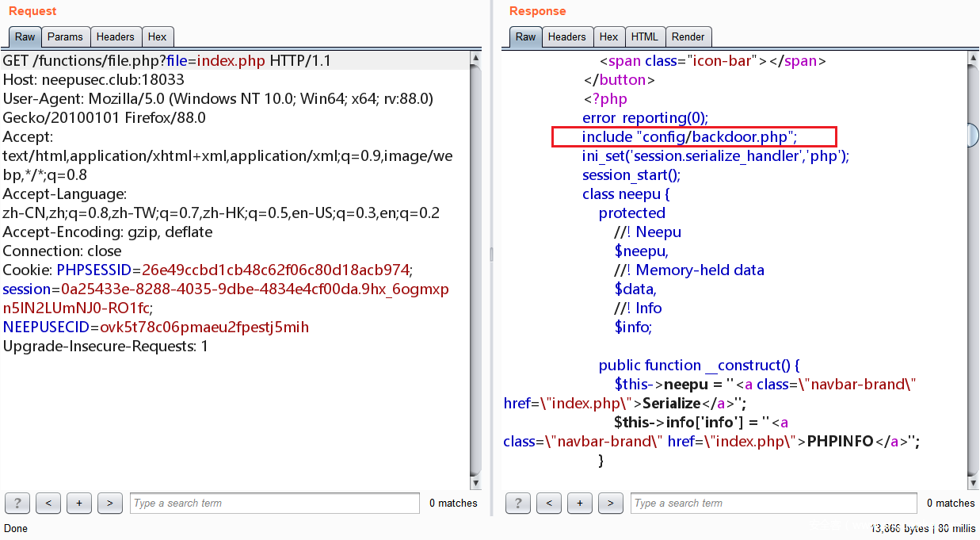980x540 pixels.
Task: Click the Response panel help (?) button
Action: [518, 503]
